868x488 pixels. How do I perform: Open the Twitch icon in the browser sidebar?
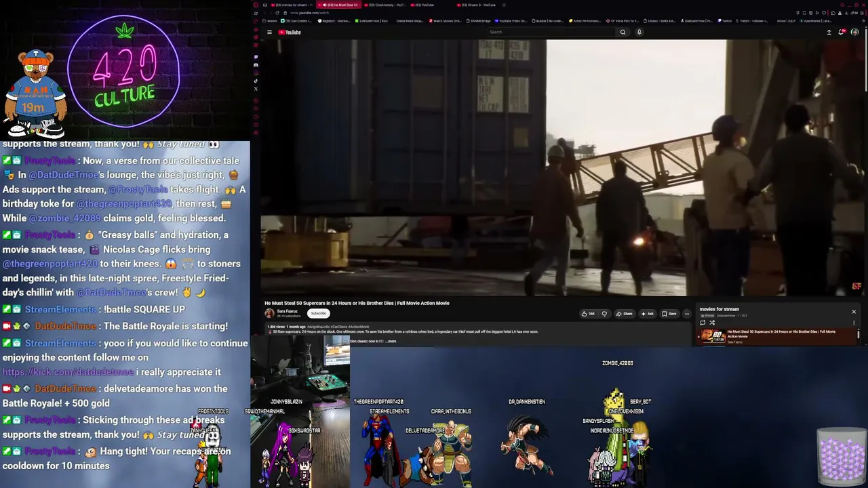click(256, 57)
